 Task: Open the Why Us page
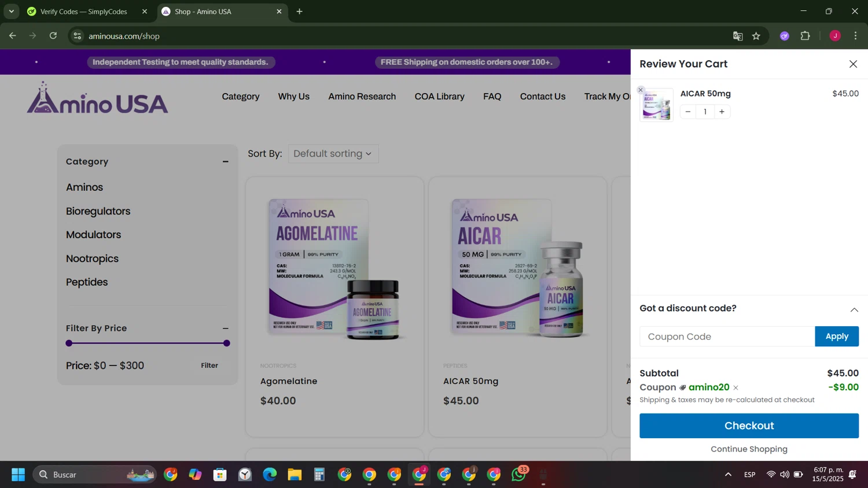294,97
